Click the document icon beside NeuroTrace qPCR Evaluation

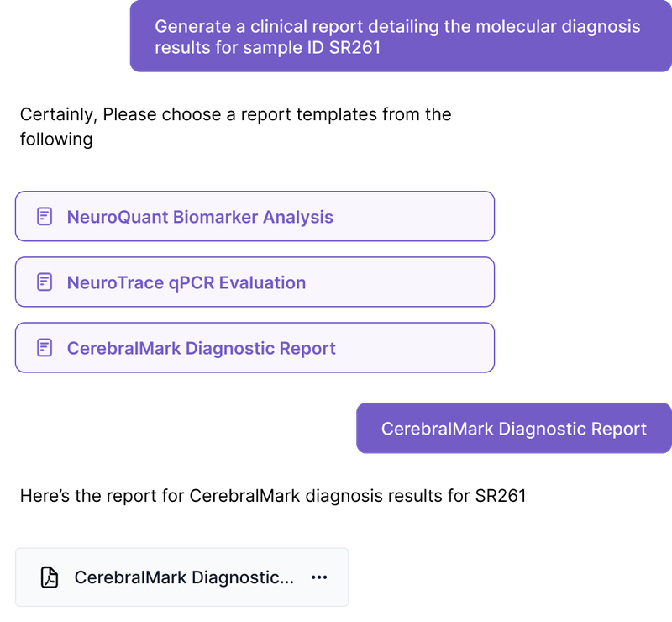pos(45,282)
